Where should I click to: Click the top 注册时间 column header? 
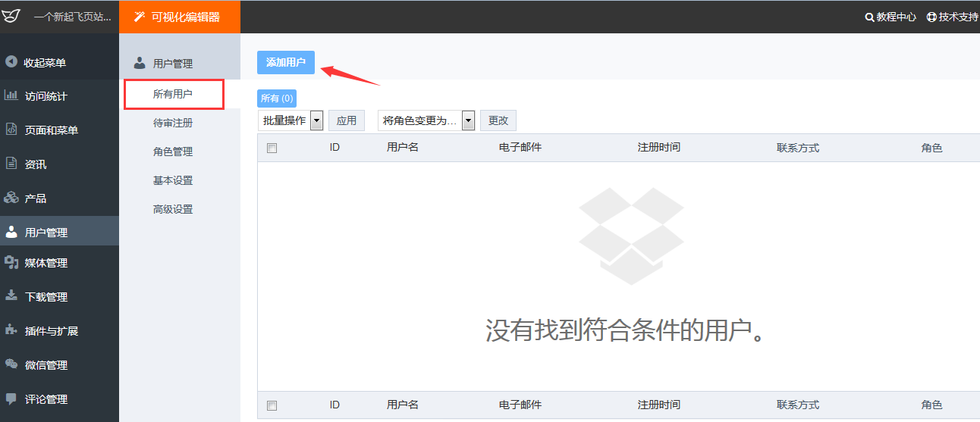[x=659, y=147]
